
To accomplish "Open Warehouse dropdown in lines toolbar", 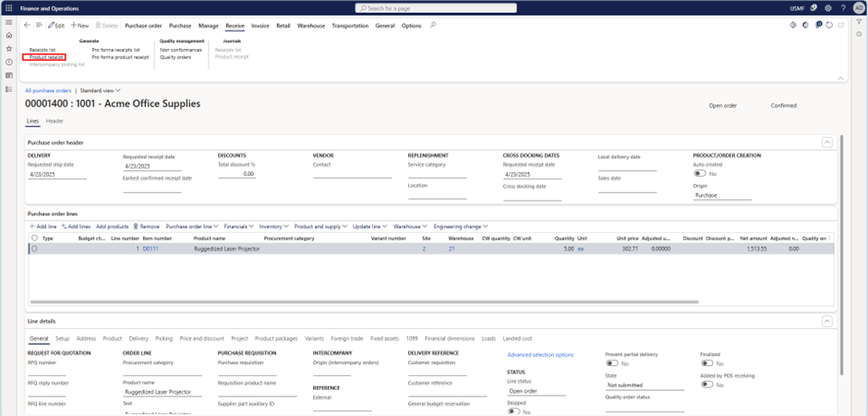I will tap(410, 226).
